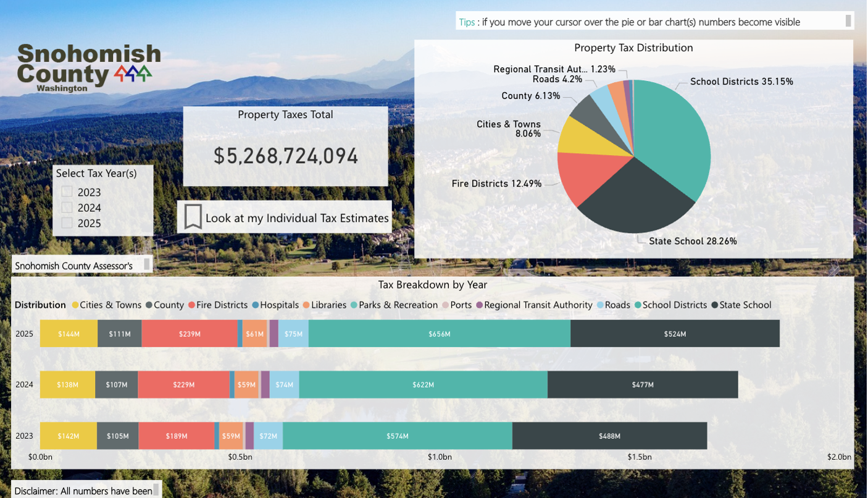The height and width of the screenshot is (498, 868).
Task: Enable the 2024 tax year checkbox
Action: pos(67,208)
